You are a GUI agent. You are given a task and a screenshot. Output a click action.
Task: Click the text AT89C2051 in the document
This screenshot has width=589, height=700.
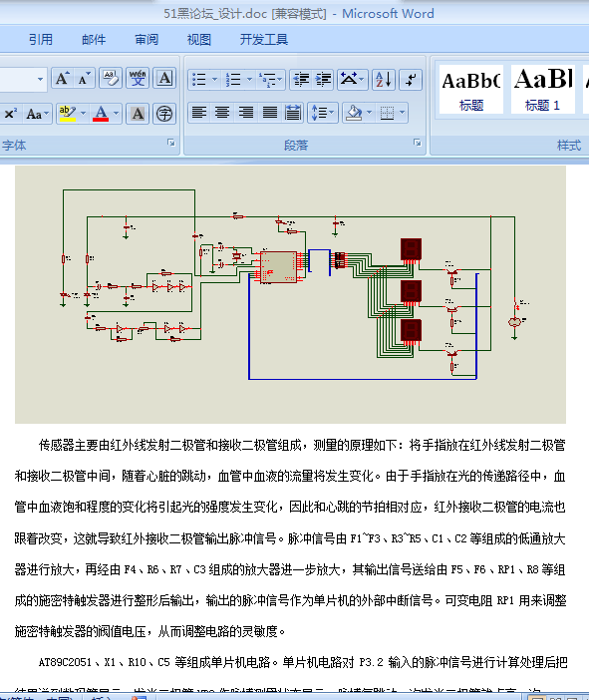pyautogui.click(x=65, y=662)
